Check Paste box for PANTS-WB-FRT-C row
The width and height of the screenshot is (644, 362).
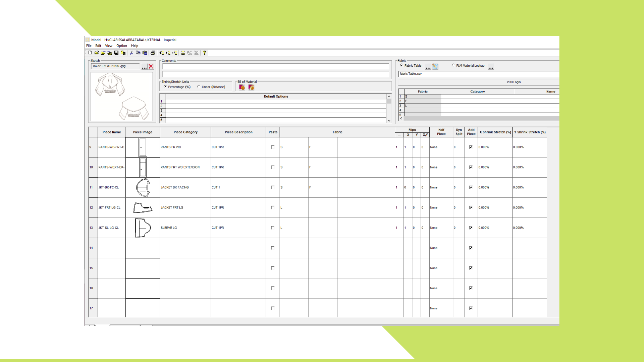coord(272,147)
